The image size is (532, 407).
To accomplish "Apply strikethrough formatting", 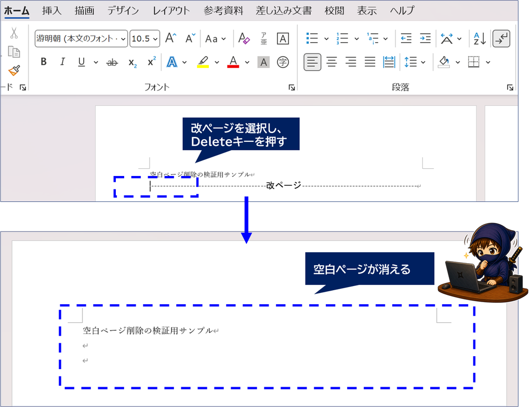I will pyautogui.click(x=112, y=62).
